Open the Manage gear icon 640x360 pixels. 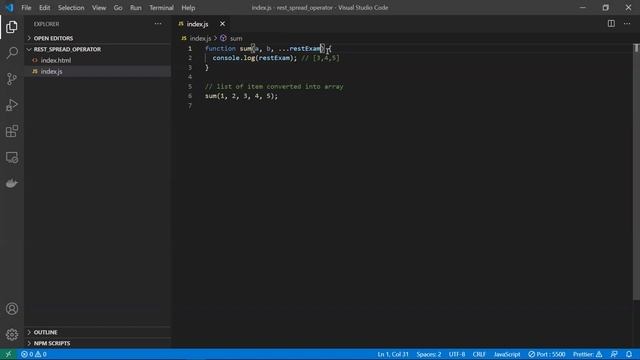click(12, 335)
